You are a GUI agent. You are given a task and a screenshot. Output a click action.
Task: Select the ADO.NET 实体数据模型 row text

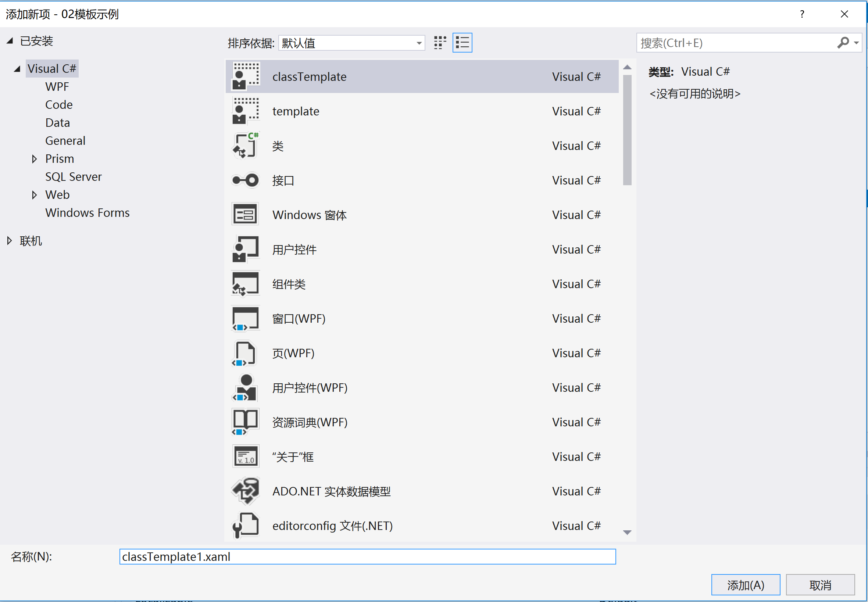click(x=332, y=491)
